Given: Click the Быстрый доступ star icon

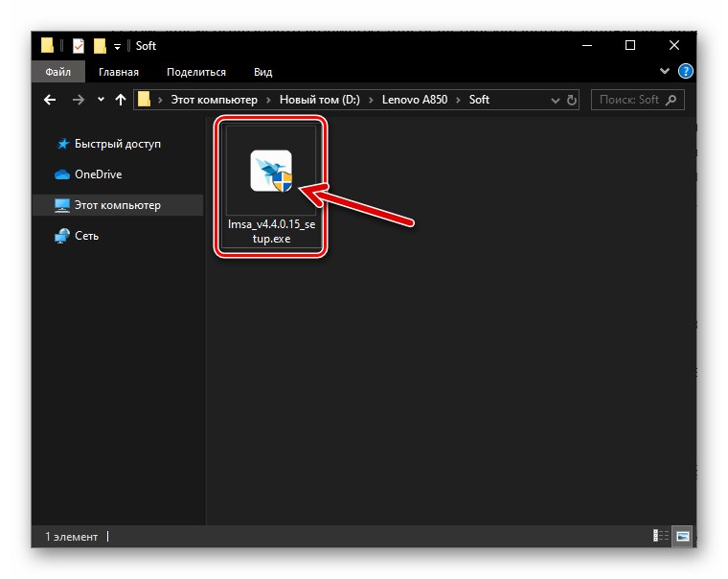Looking at the screenshot, I should click(x=62, y=144).
